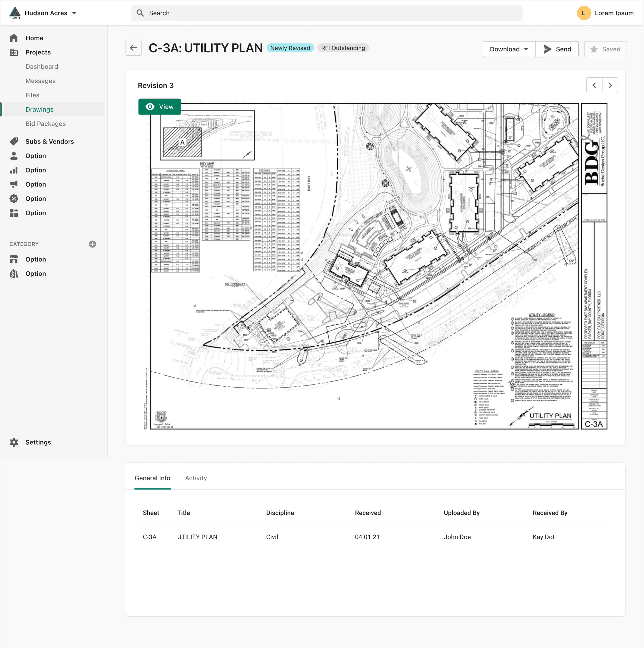Click the back arrow beside drawing title

(134, 48)
